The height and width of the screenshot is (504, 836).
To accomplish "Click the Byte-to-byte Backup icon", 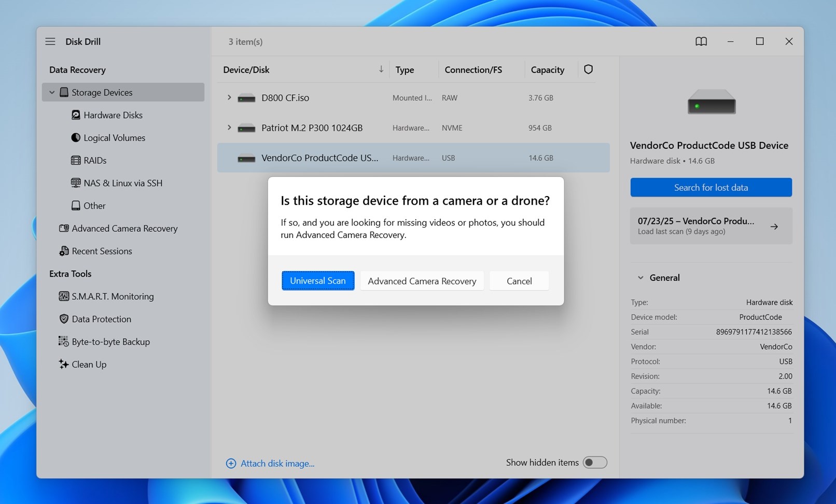I will (x=64, y=341).
